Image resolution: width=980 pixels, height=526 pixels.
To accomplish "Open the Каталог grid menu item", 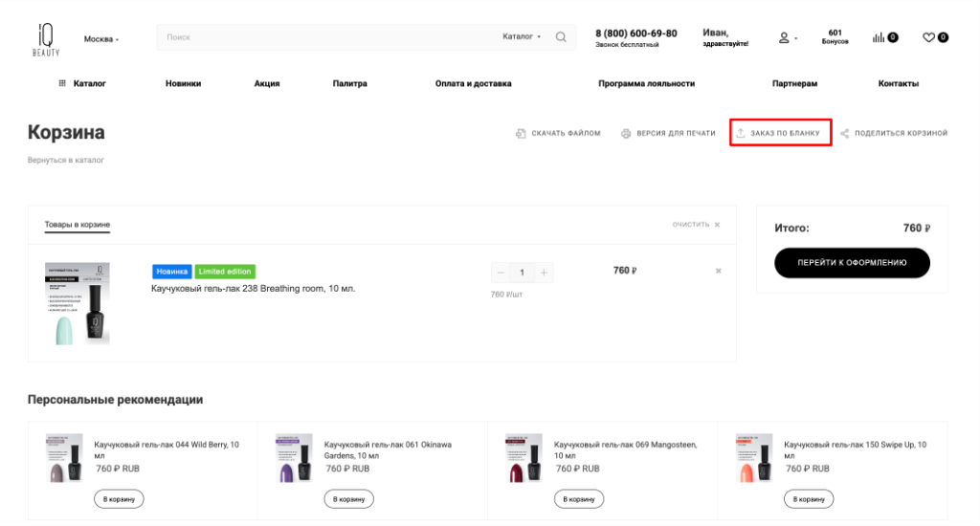I will 82,83.
